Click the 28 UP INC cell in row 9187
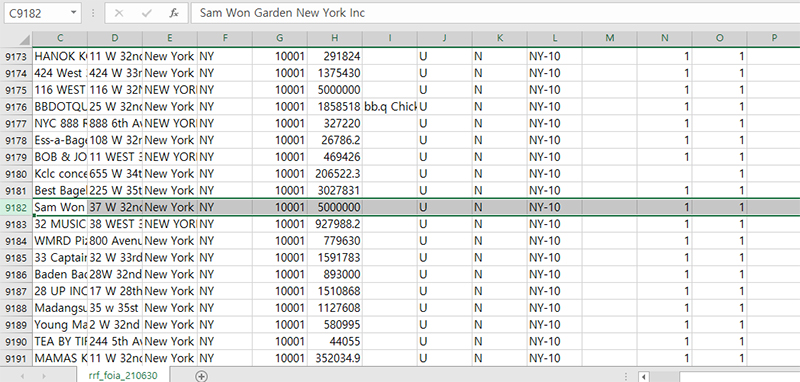Viewport: 800px width, 382px height. pyautogui.click(x=60, y=291)
